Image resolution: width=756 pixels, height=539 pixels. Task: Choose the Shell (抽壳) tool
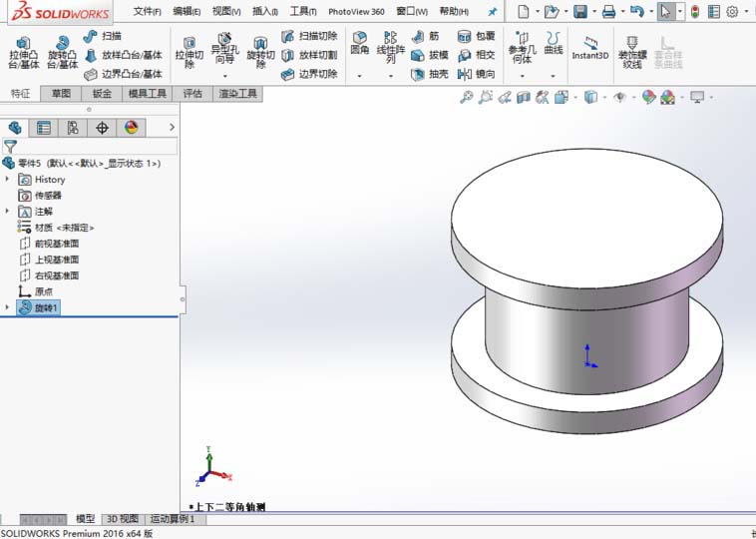[430, 74]
